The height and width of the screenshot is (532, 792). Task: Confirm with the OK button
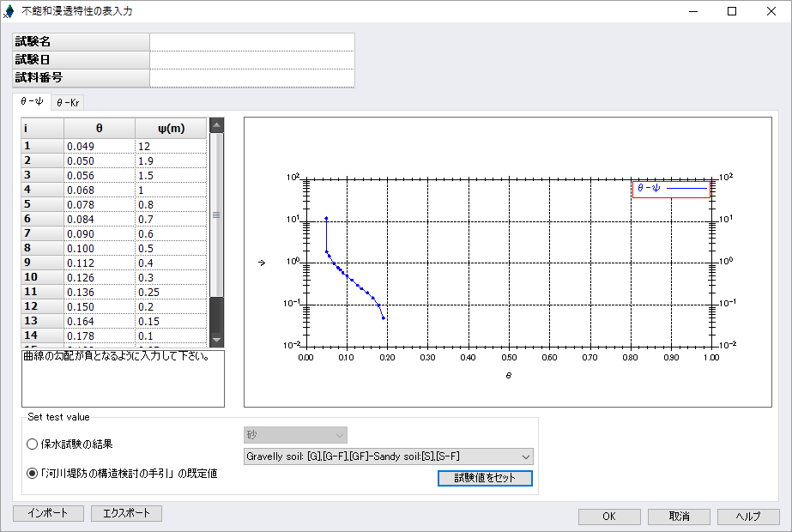[609, 517]
